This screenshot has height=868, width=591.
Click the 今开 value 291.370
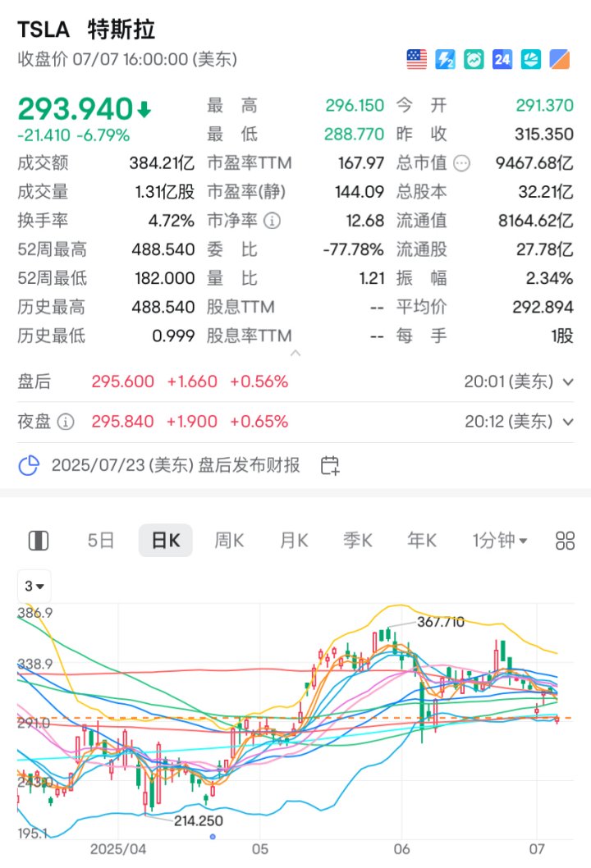(x=544, y=105)
